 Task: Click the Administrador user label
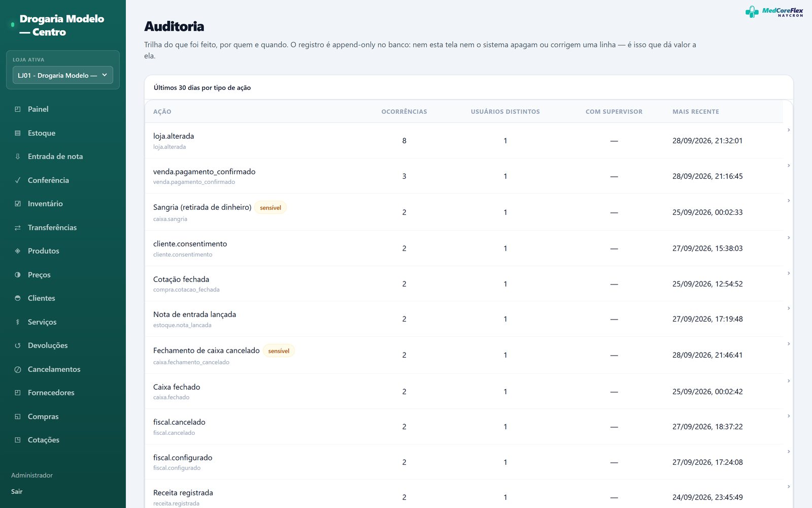point(32,475)
